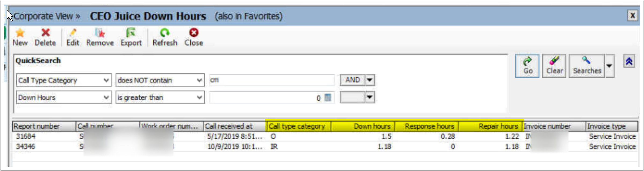
Task: Click call type category 'IR' cell
Action: (274, 147)
